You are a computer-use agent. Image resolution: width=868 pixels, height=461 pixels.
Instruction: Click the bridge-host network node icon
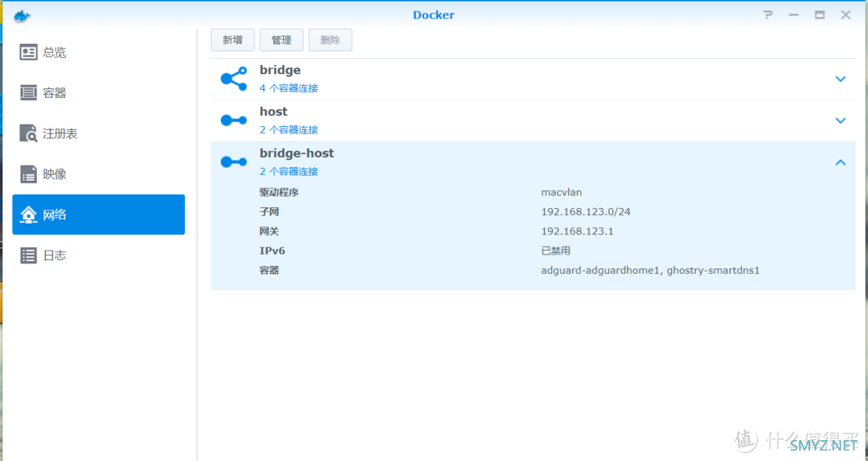[234, 161]
